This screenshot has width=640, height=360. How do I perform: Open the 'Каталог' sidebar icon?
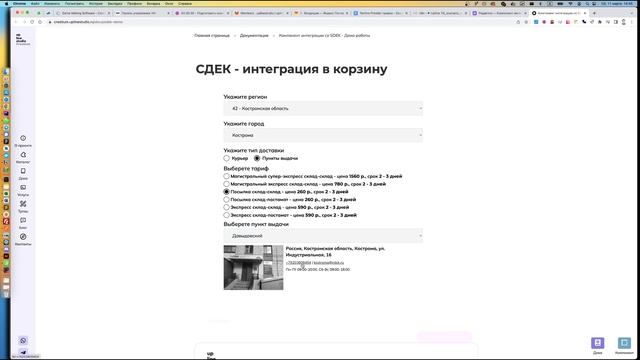coord(23,155)
